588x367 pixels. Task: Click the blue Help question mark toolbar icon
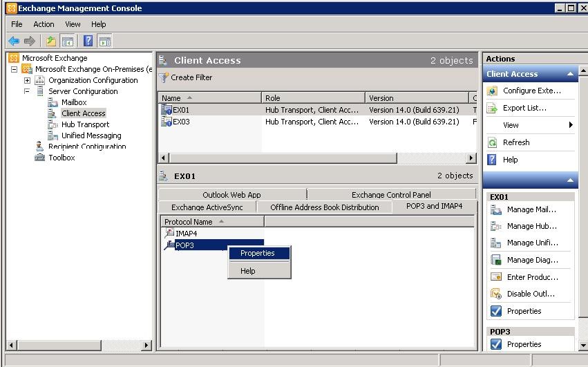[x=88, y=41]
